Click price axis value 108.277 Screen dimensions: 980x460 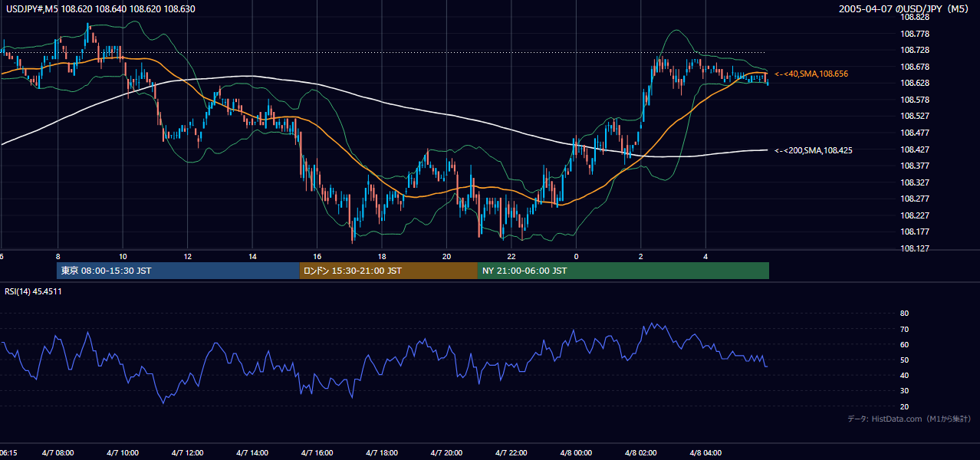pos(915,199)
